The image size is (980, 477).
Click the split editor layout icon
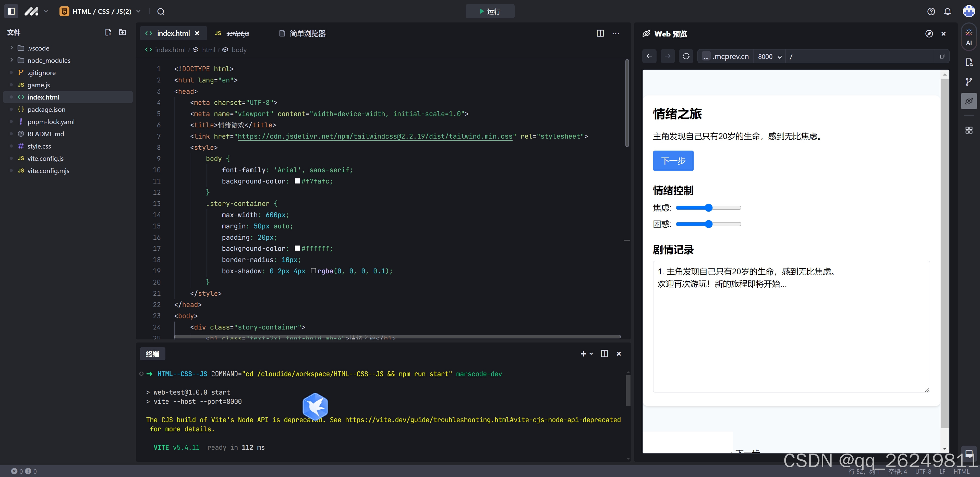pyautogui.click(x=600, y=33)
